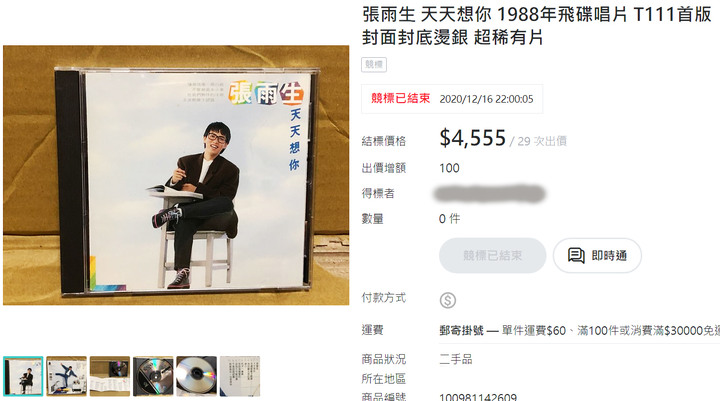Screen dimensions: 720x401
Task: Click the chat bubble icon beside 即時通
Action: 576,255
